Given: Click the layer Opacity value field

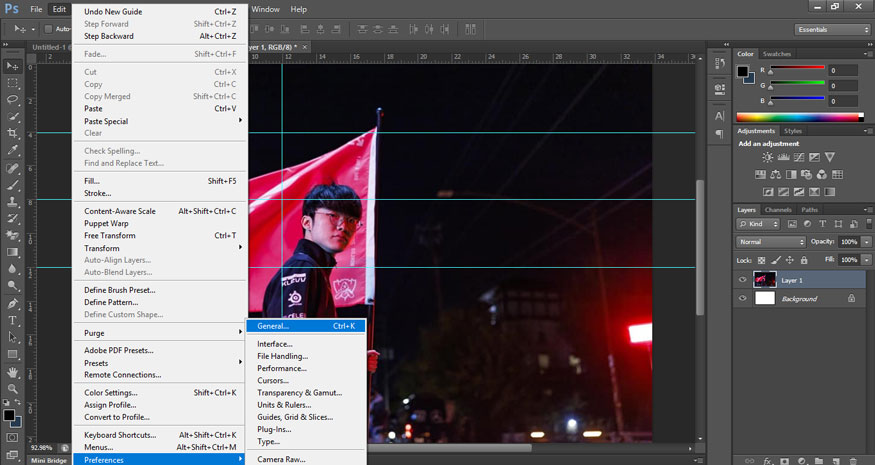Looking at the screenshot, I should (x=848, y=242).
